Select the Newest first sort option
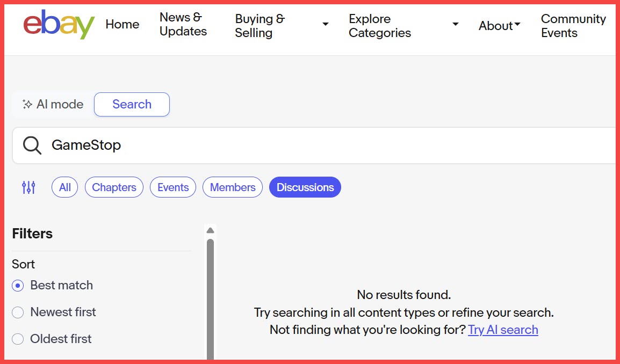The height and width of the screenshot is (364, 620). [x=18, y=312]
